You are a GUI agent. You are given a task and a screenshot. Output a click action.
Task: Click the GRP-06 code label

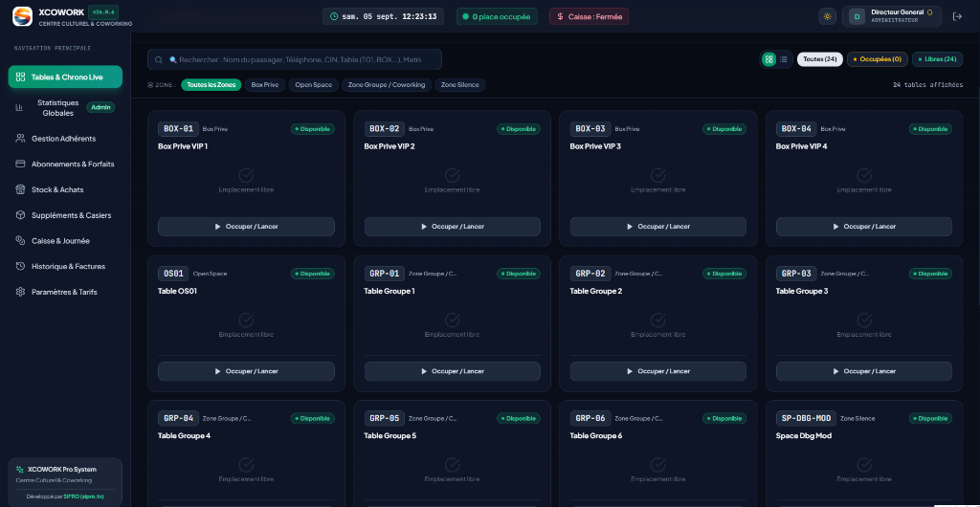[x=590, y=418]
